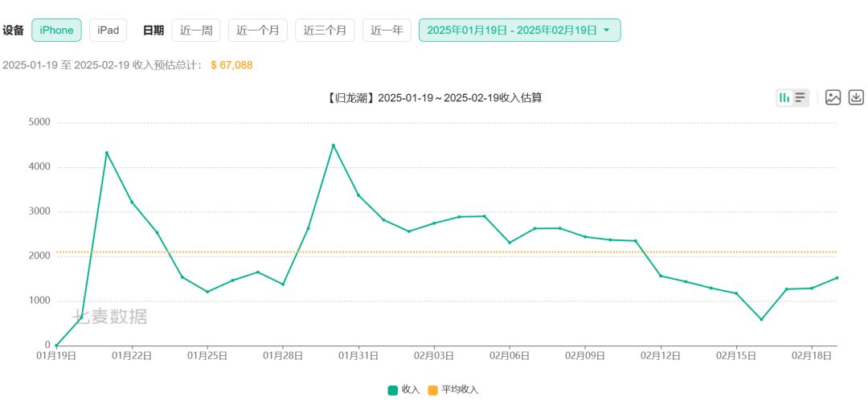Click the 收入 green legend swatch
The image size is (868, 405).
point(392,390)
